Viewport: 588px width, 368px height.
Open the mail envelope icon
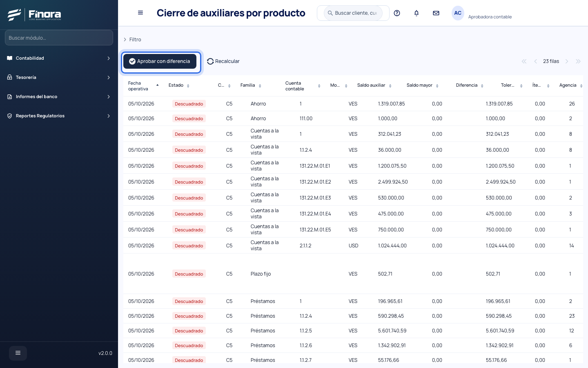[436, 13]
